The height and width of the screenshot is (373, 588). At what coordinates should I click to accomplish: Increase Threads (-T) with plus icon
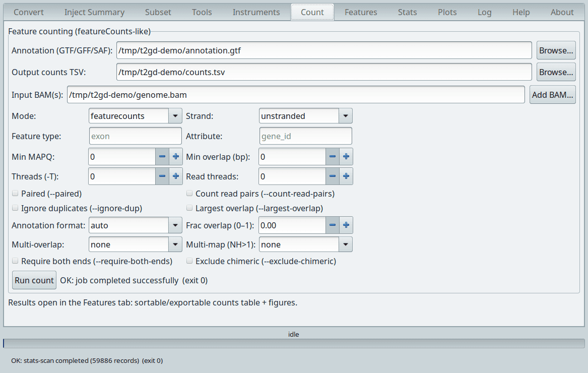pos(175,176)
